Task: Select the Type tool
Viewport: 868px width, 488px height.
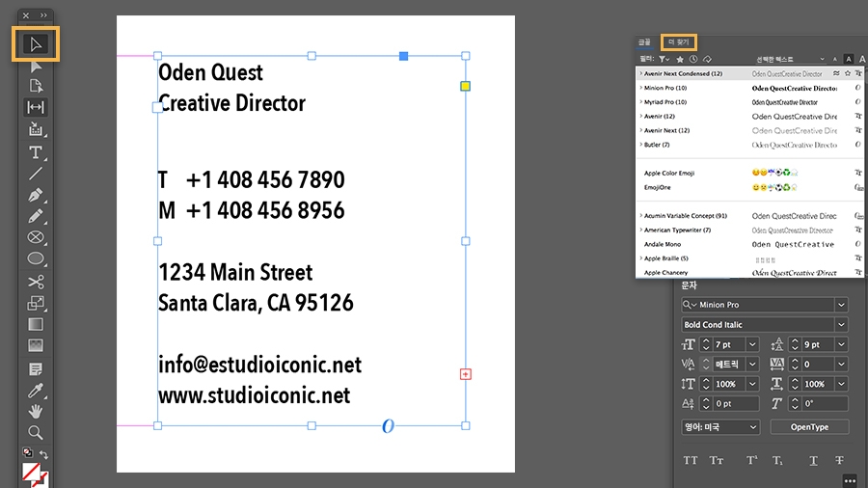Action: click(x=36, y=152)
